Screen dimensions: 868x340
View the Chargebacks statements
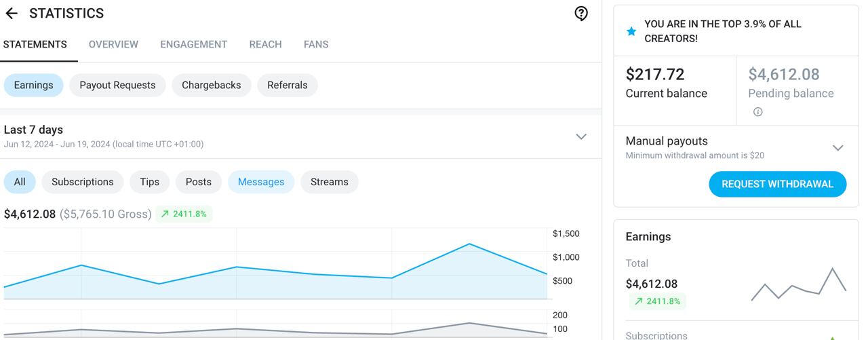[x=211, y=86]
